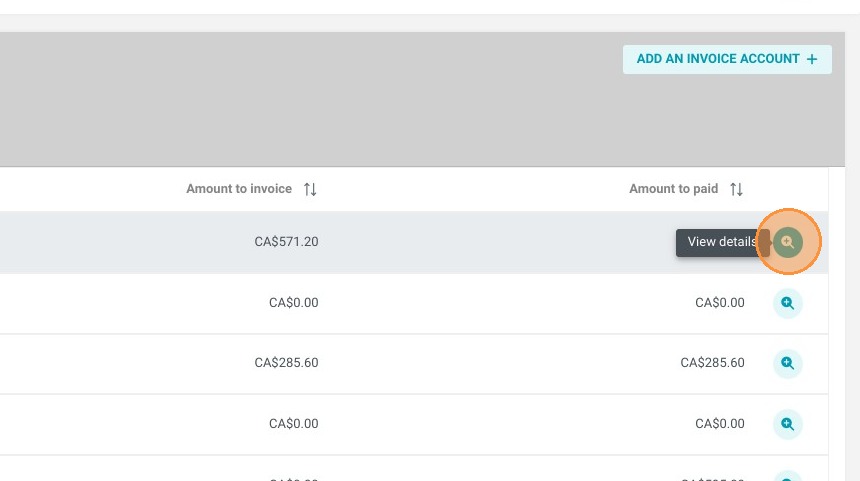Select the CA$285.60 amount to invoice value
860x481 pixels.
point(286,363)
